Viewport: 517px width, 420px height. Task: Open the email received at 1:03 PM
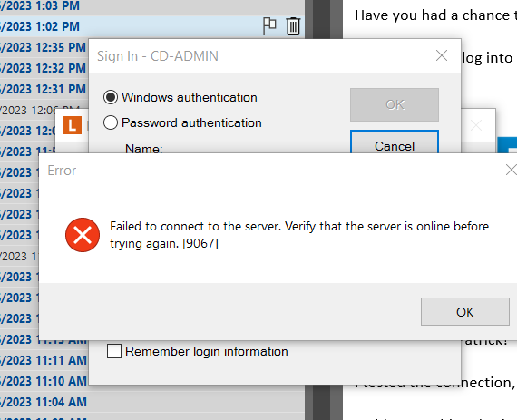[x=152, y=6]
